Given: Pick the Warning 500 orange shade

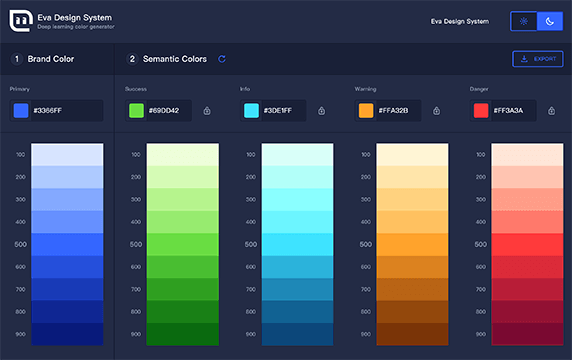Looking at the screenshot, I should pos(412,244).
